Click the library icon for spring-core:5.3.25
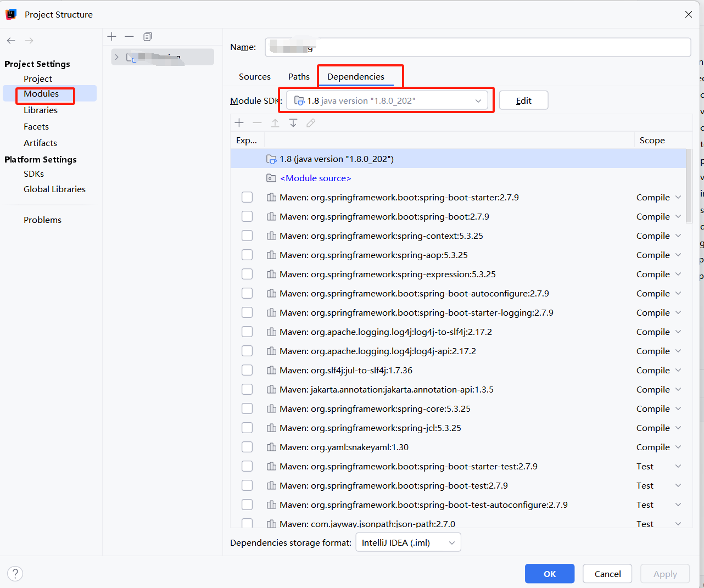This screenshot has width=704, height=588. (271, 408)
